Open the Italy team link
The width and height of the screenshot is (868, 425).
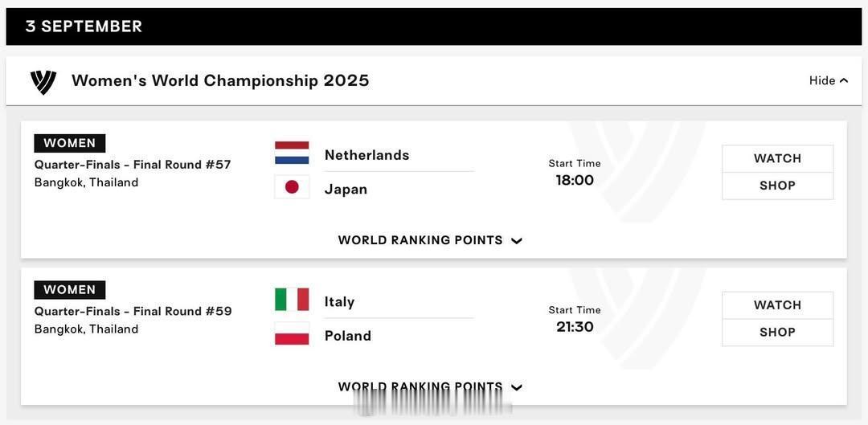click(x=339, y=301)
